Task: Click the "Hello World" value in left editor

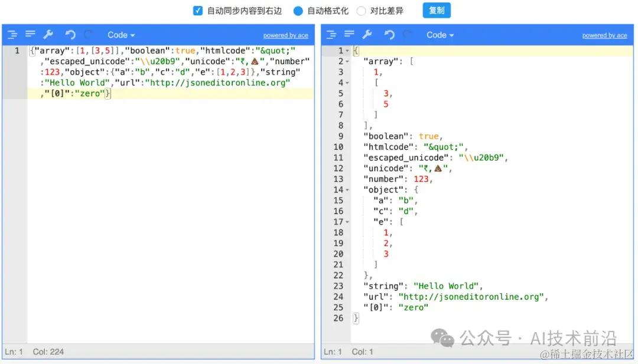Action: 77,83
